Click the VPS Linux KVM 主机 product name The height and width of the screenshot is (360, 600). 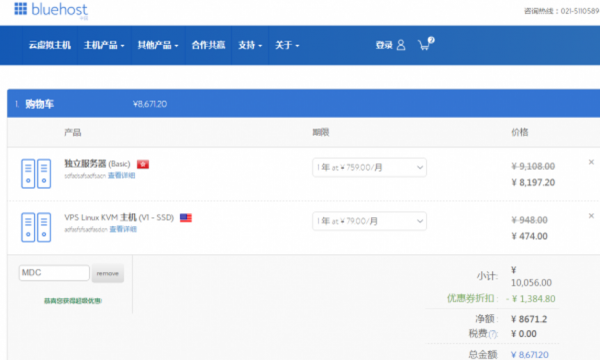point(119,217)
